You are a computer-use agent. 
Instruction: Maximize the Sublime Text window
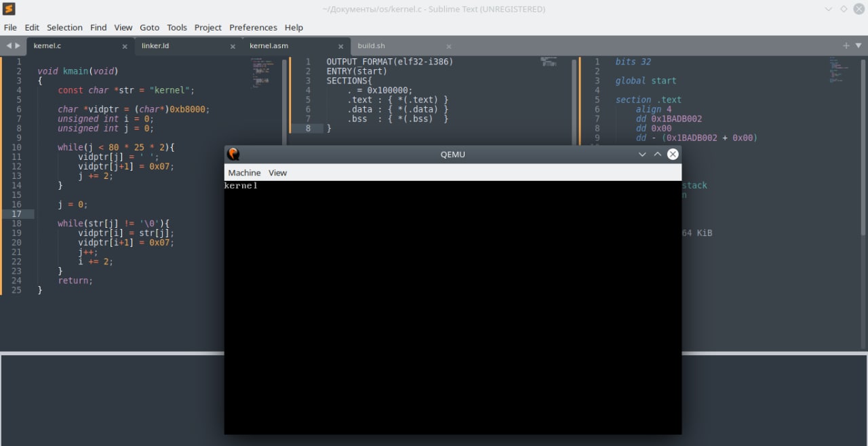coord(844,9)
